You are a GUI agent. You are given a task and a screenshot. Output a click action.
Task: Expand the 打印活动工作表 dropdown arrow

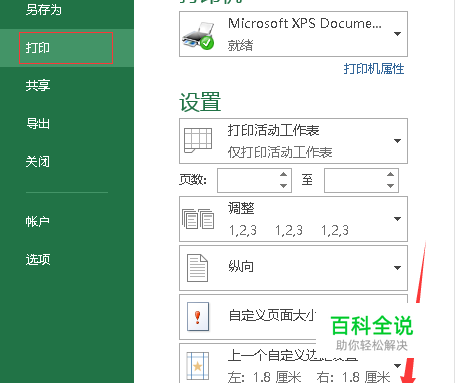[397, 141]
